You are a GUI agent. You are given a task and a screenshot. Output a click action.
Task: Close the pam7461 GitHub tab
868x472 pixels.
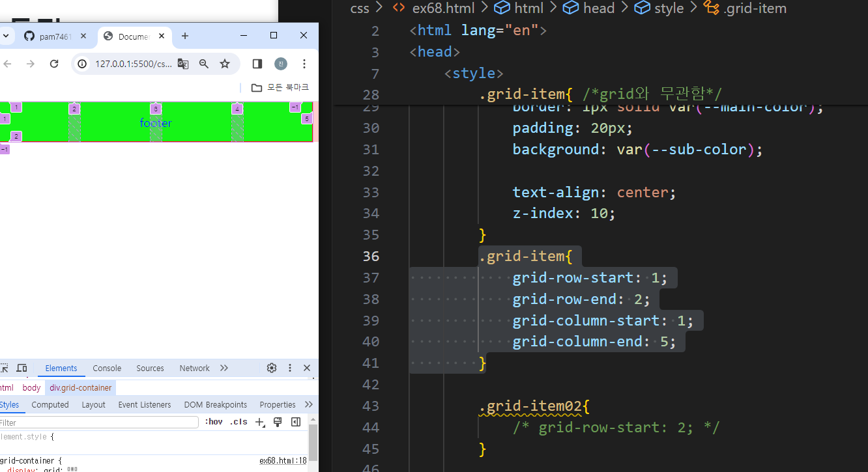83,36
